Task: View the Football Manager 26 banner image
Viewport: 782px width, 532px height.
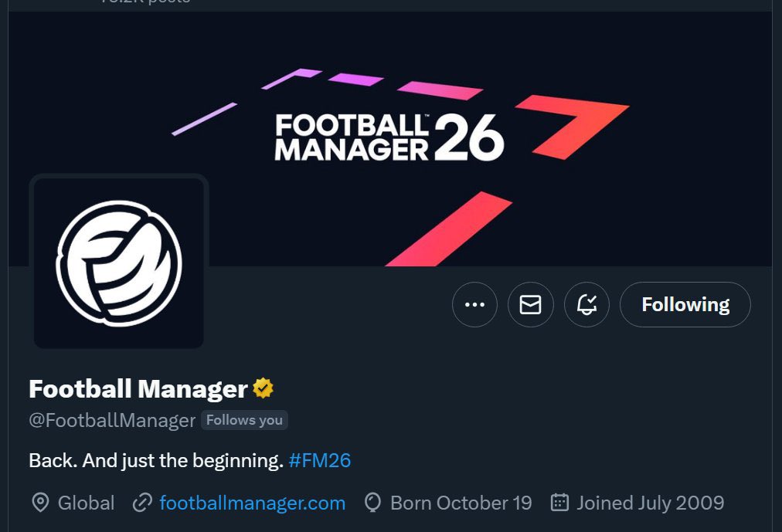Action: click(x=390, y=138)
